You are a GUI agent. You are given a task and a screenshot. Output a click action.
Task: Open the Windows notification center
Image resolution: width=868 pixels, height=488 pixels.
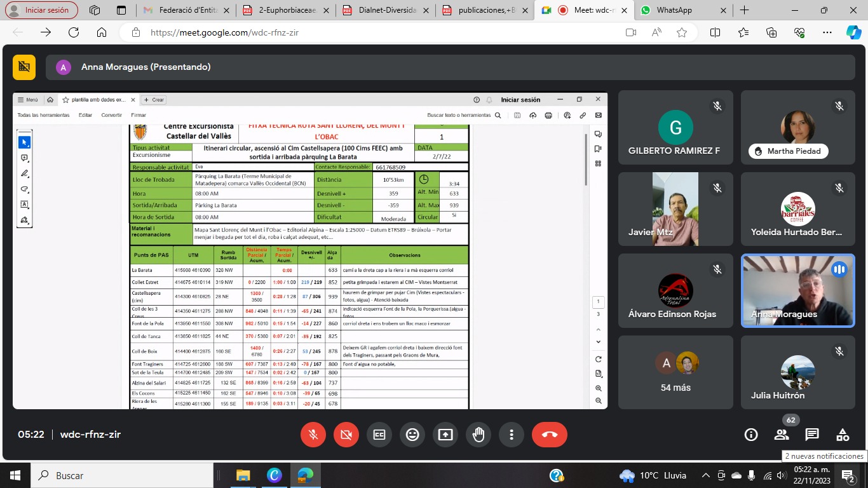tap(848, 475)
